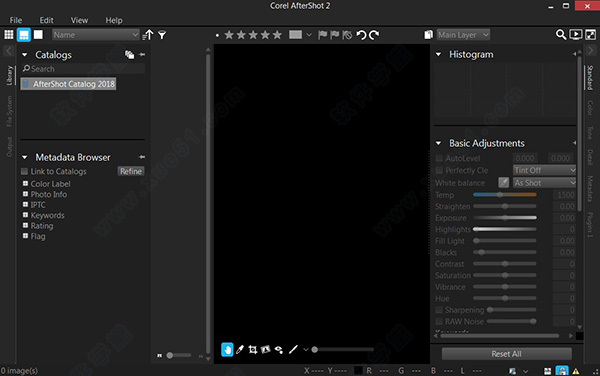Open the filter funnel tool
The width and height of the screenshot is (600, 376).
(x=162, y=35)
